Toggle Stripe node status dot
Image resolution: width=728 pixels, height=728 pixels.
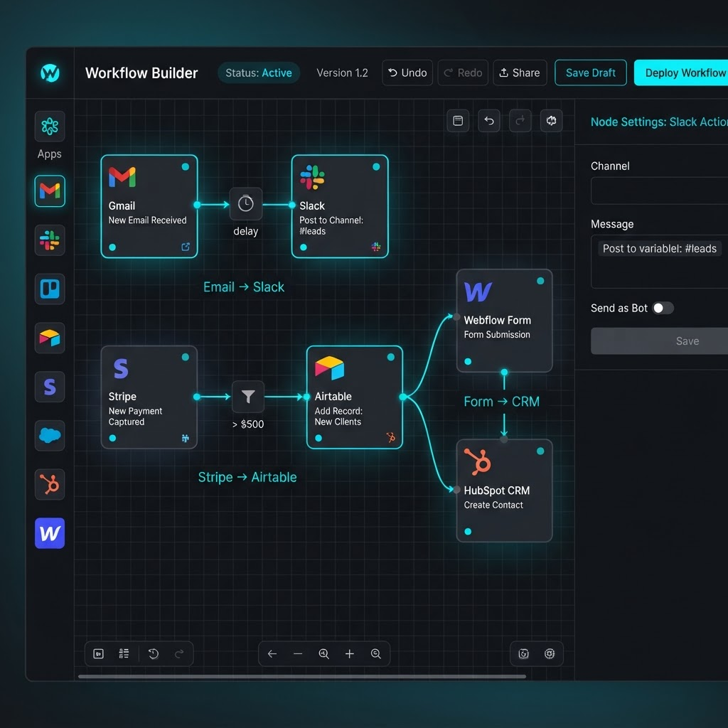point(186,357)
